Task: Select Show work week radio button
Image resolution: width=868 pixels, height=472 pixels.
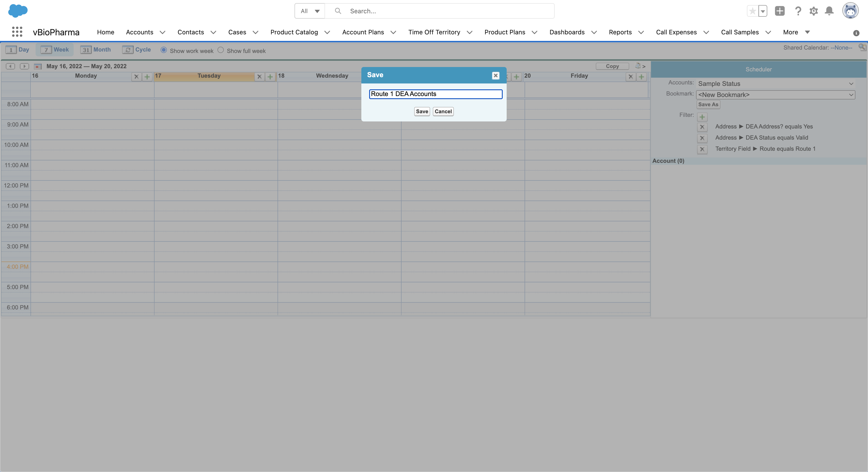Action: pos(164,50)
